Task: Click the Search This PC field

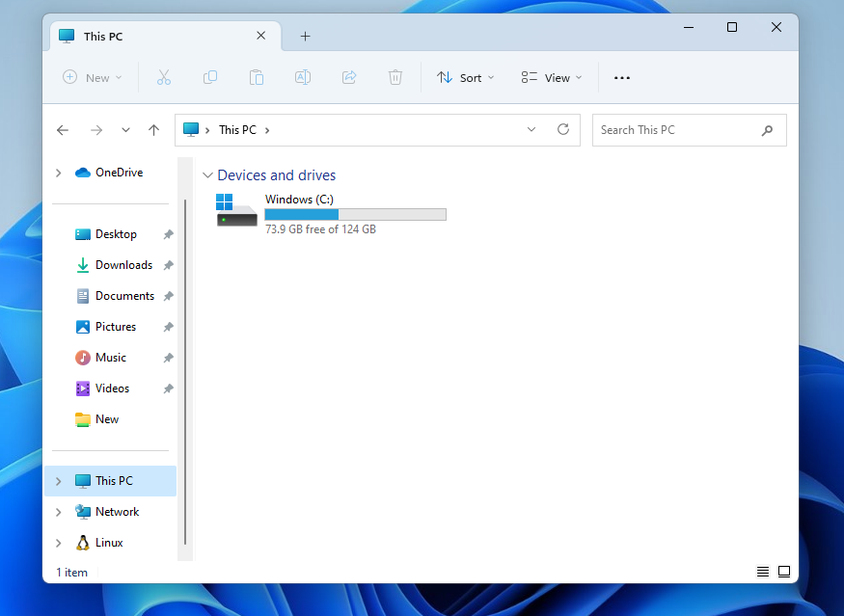Action: [675, 130]
